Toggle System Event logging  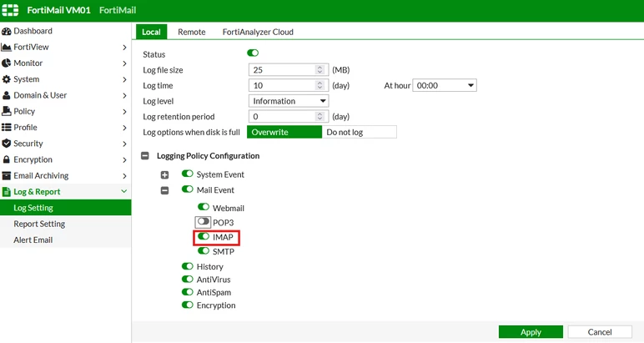(188, 174)
